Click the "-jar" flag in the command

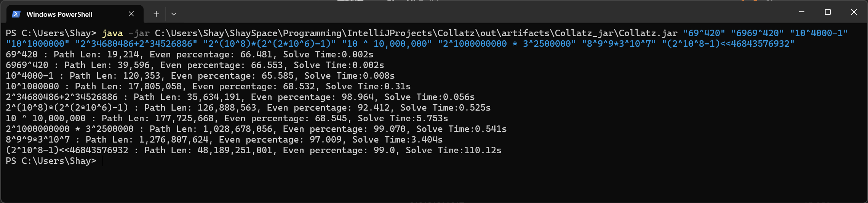(139, 33)
